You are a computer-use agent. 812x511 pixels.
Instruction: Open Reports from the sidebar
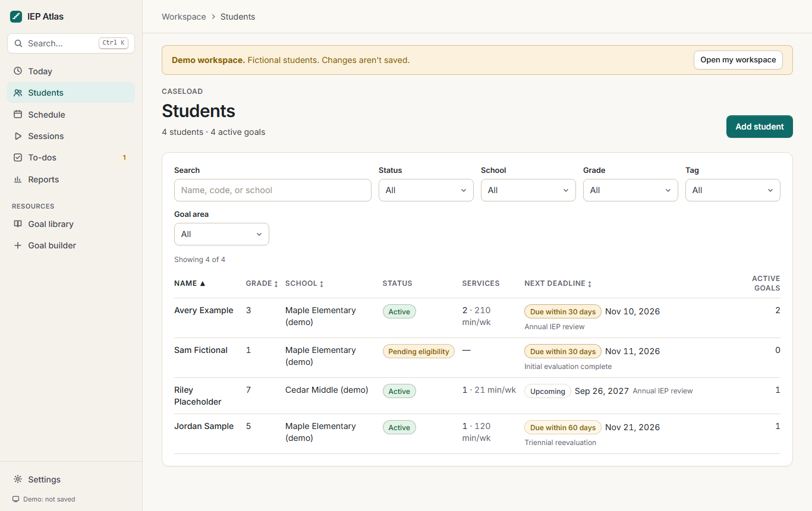point(71,179)
